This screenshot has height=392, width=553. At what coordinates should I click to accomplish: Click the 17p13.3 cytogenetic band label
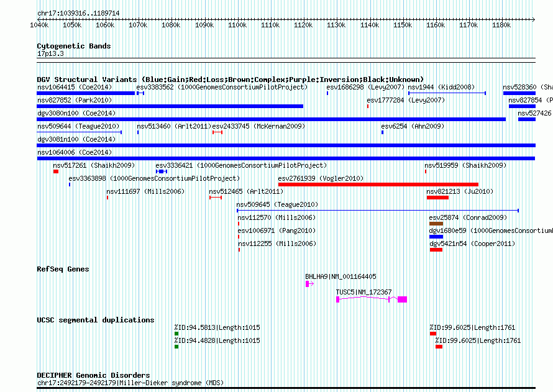click(50, 53)
